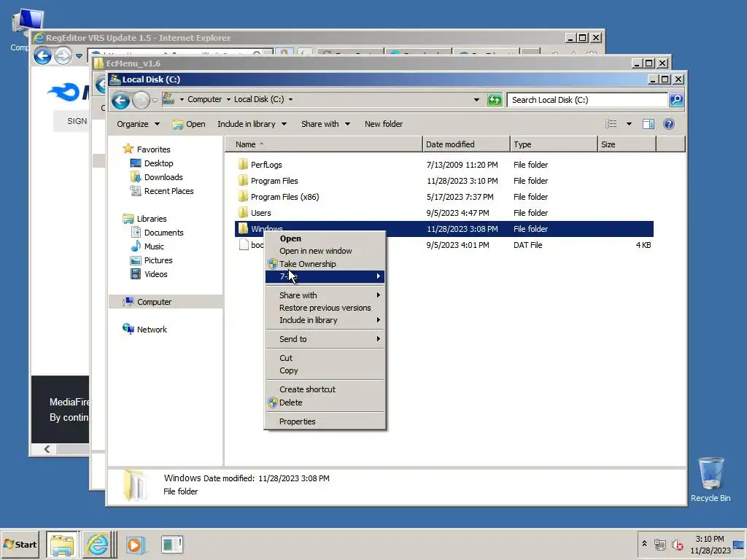
Task: Click the Back arrow in Local Disk window
Action: (x=120, y=100)
